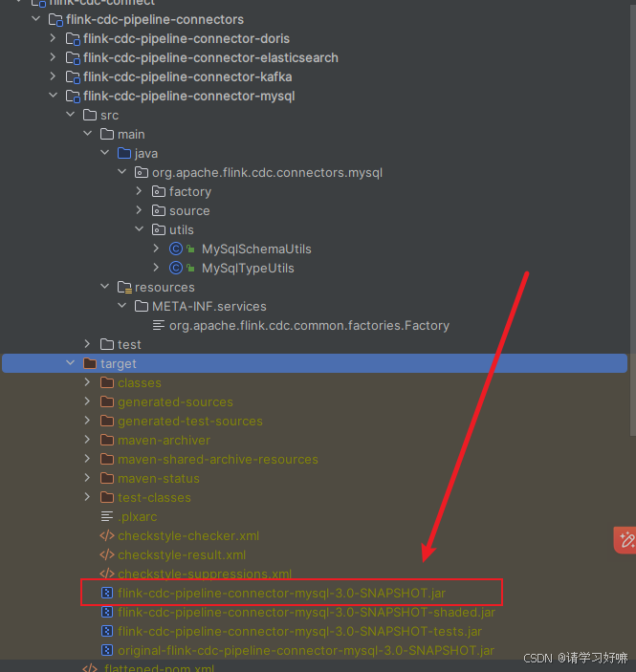This screenshot has height=672, width=636.
Task: Select checkstyle-suppressions.xml file
Action: tap(205, 574)
